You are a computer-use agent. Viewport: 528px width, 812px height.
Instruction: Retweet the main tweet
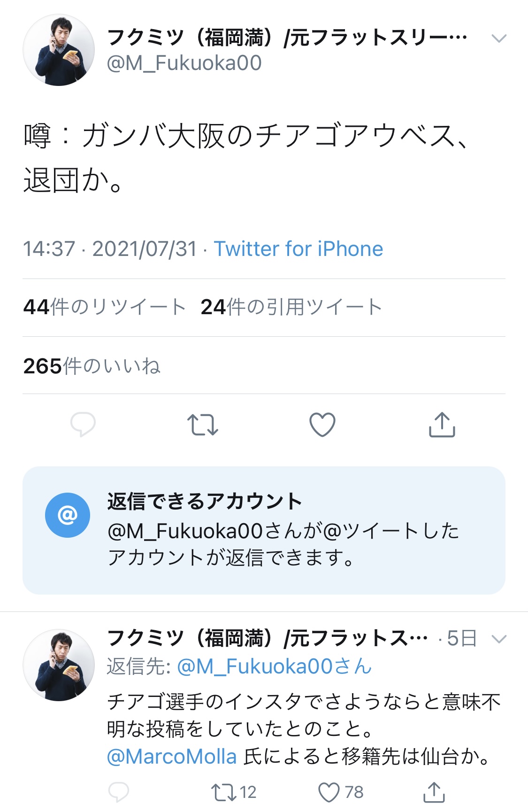point(202,425)
